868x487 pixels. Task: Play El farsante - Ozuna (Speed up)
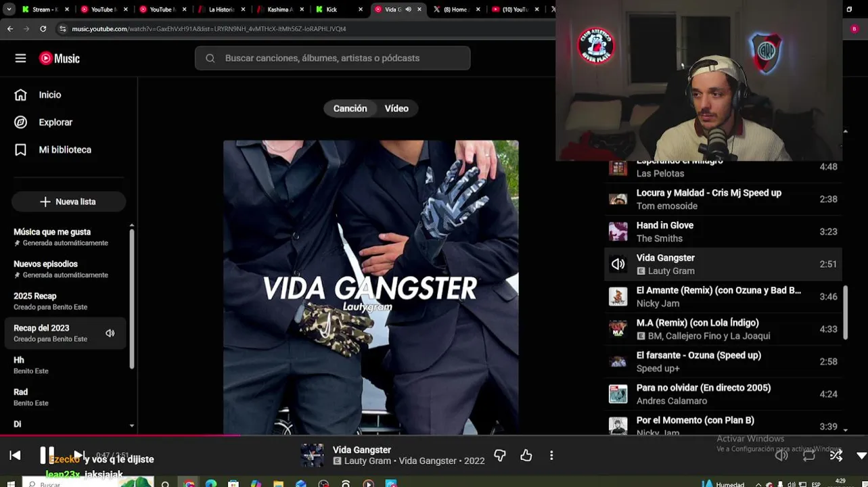(x=723, y=362)
